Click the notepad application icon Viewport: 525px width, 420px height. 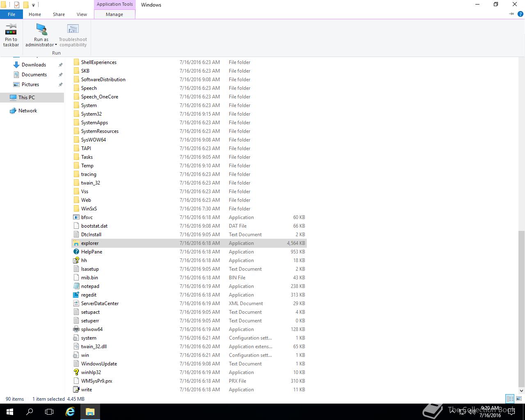pyautogui.click(x=76, y=286)
